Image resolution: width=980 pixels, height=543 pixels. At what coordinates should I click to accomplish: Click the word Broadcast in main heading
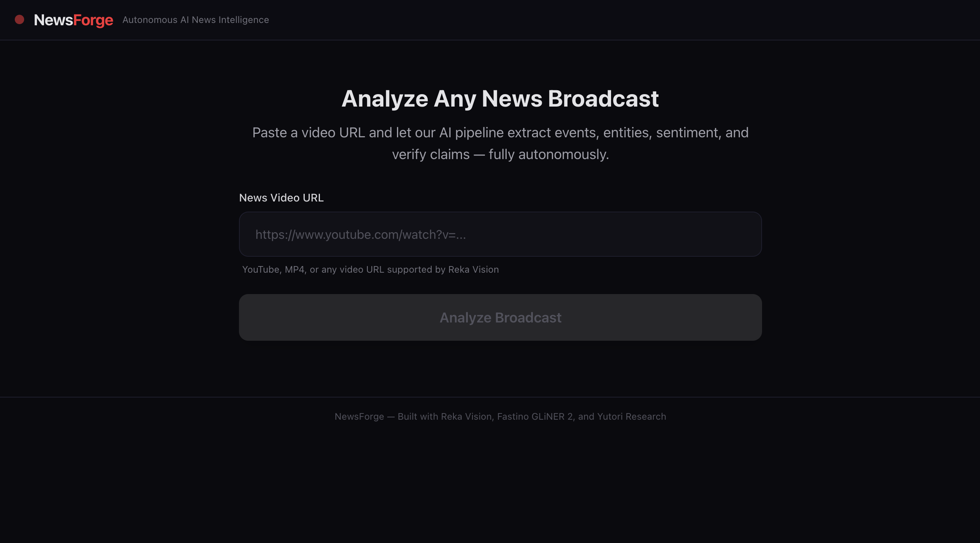point(603,98)
